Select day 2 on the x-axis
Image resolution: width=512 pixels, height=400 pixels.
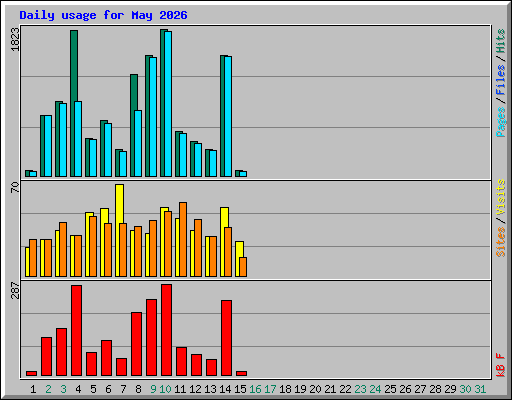pyautogui.click(x=48, y=389)
